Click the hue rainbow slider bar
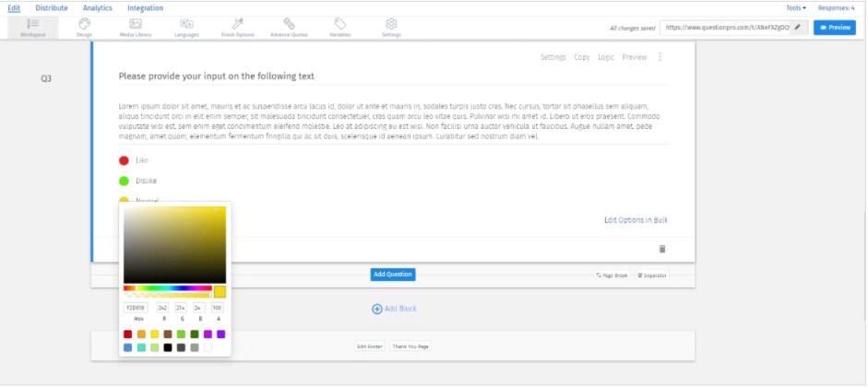Image resolution: width=868 pixels, height=387 pixels. 168,288
